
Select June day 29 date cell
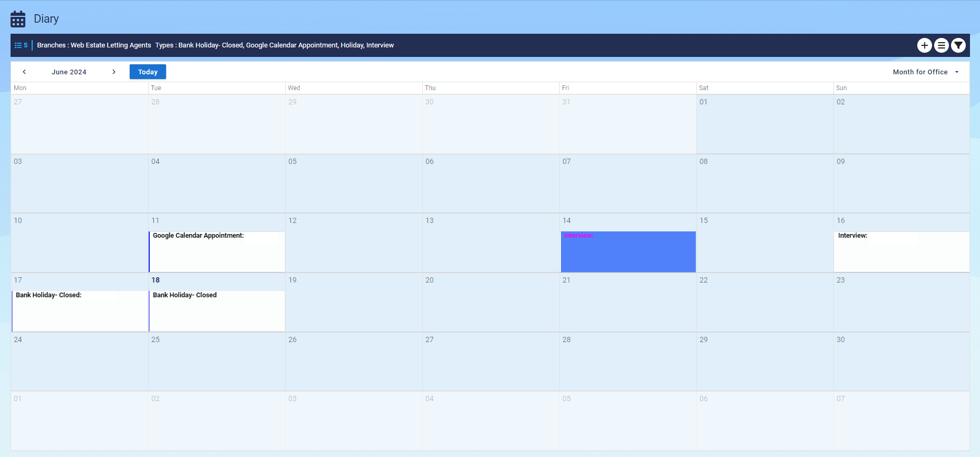[765, 362]
